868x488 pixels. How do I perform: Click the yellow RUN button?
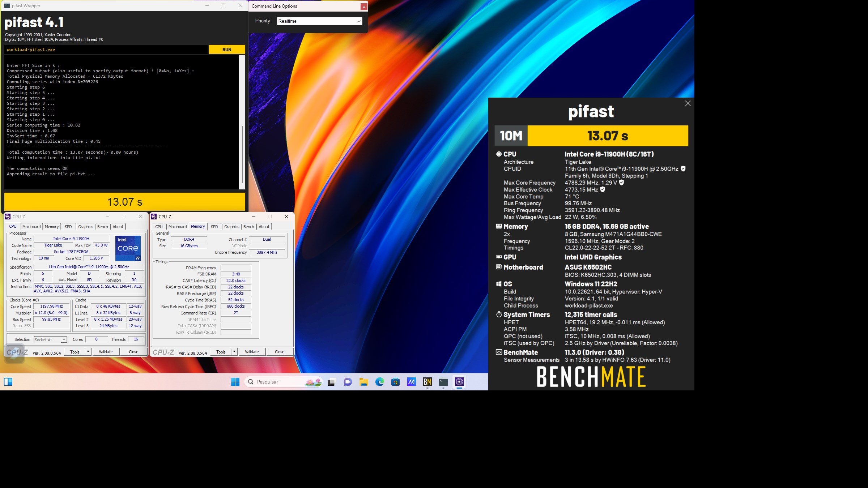pyautogui.click(x=227, y=50)
